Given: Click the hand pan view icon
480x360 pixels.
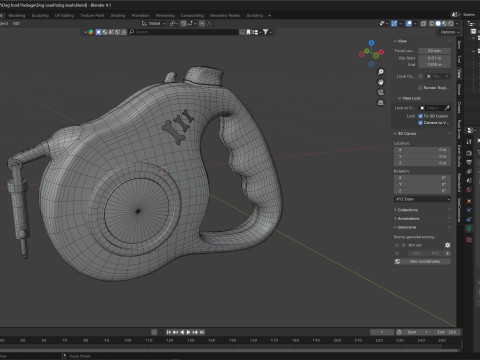Looking at the screenshot, I should coord(381,82).
